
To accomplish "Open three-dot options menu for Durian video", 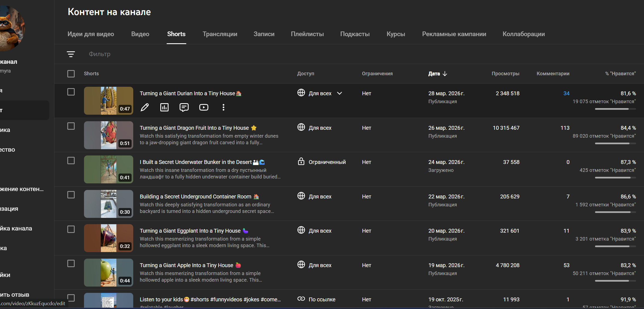I will point(224,107).
